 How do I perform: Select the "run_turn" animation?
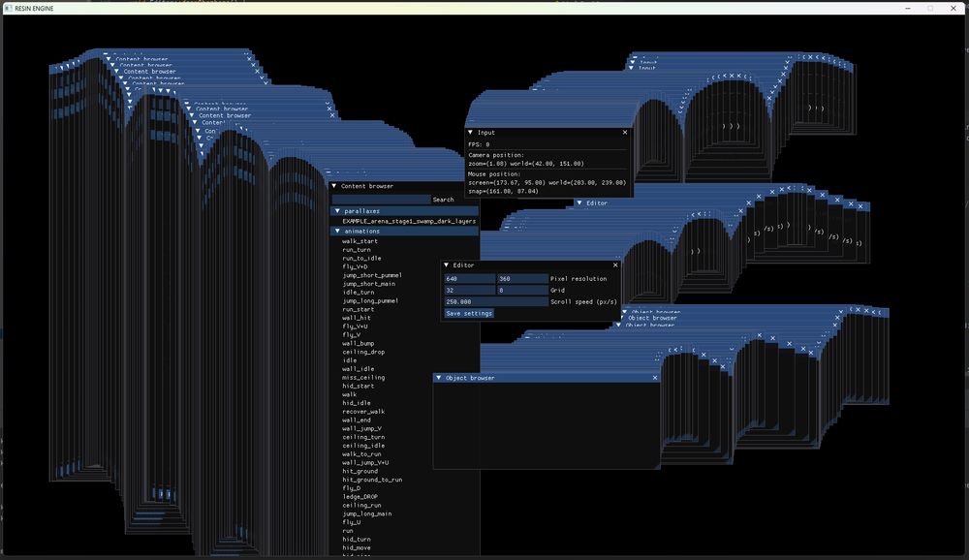pos(357,250)
